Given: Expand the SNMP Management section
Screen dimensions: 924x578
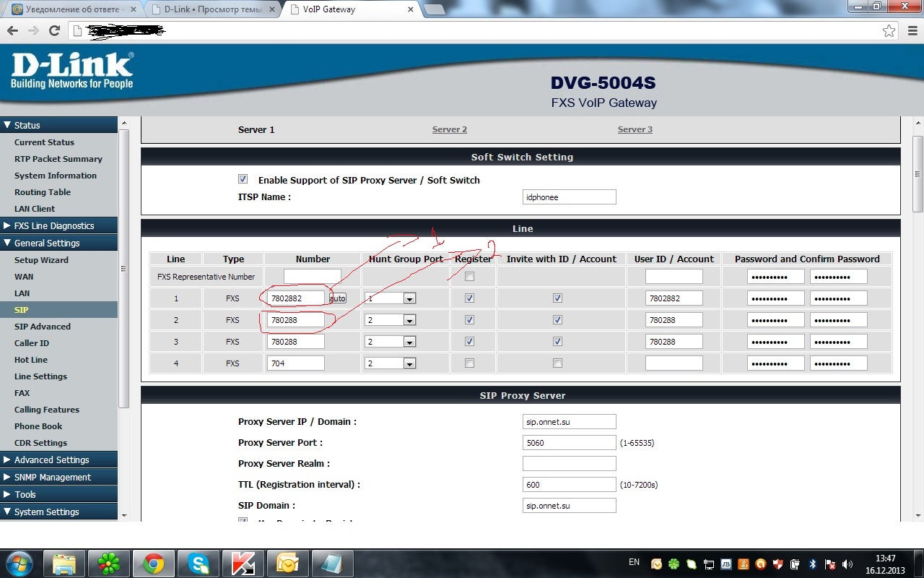Looking at the screenshot, I should (x=58, y=477).
